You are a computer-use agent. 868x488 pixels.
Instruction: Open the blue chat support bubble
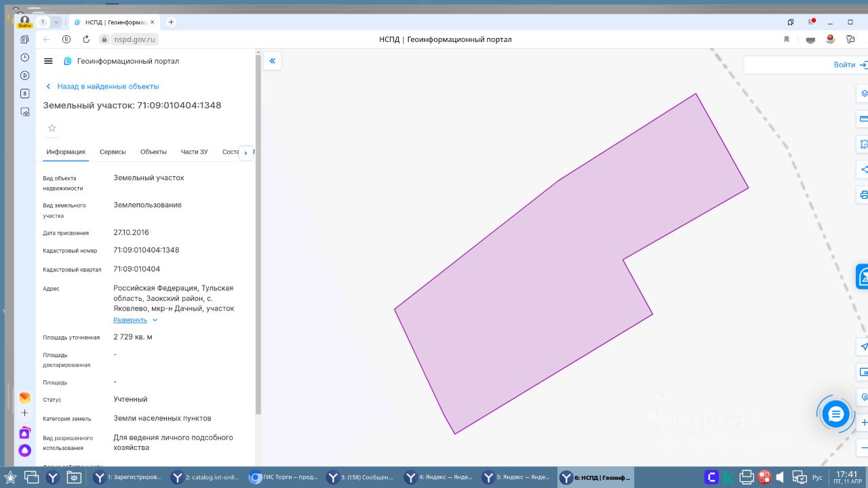click(x=835, y=413)
